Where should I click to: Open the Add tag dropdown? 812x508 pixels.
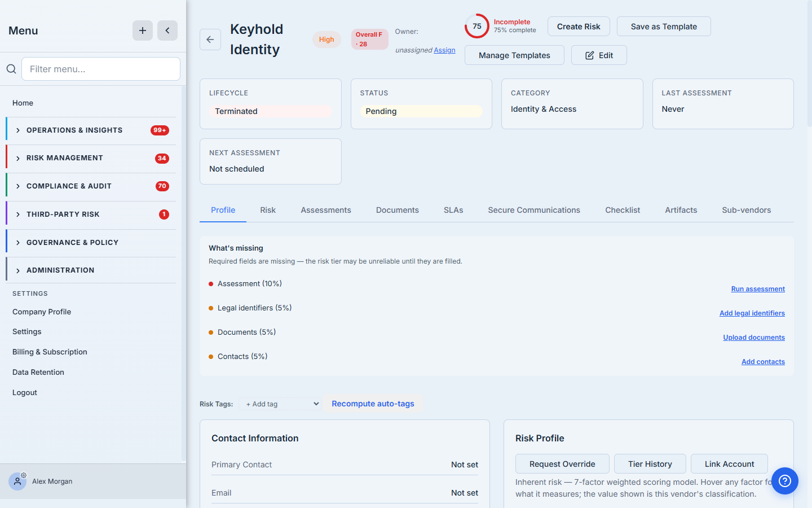280,404
